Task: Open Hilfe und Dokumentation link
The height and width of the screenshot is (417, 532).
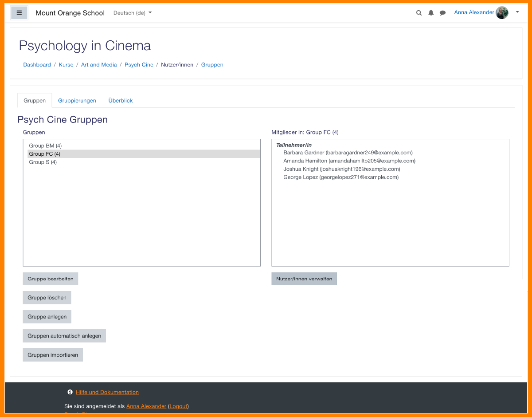Action: [x=107, y=392]
